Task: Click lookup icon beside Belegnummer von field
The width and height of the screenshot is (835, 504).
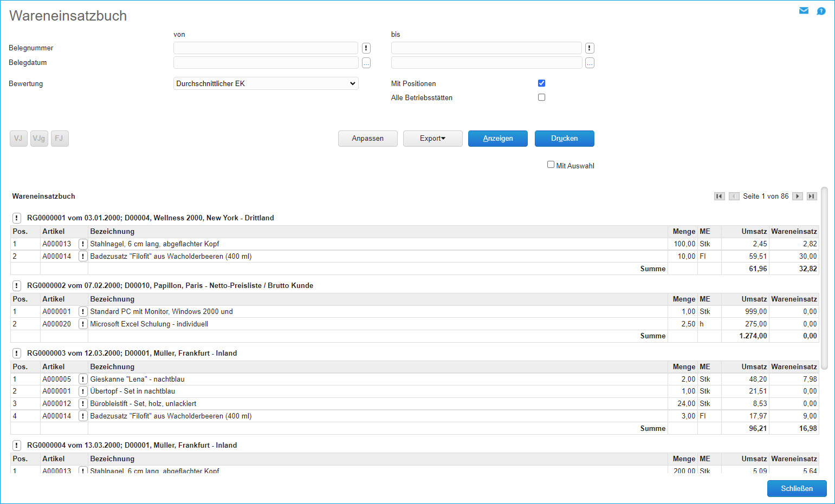Action: coord(366,48)
